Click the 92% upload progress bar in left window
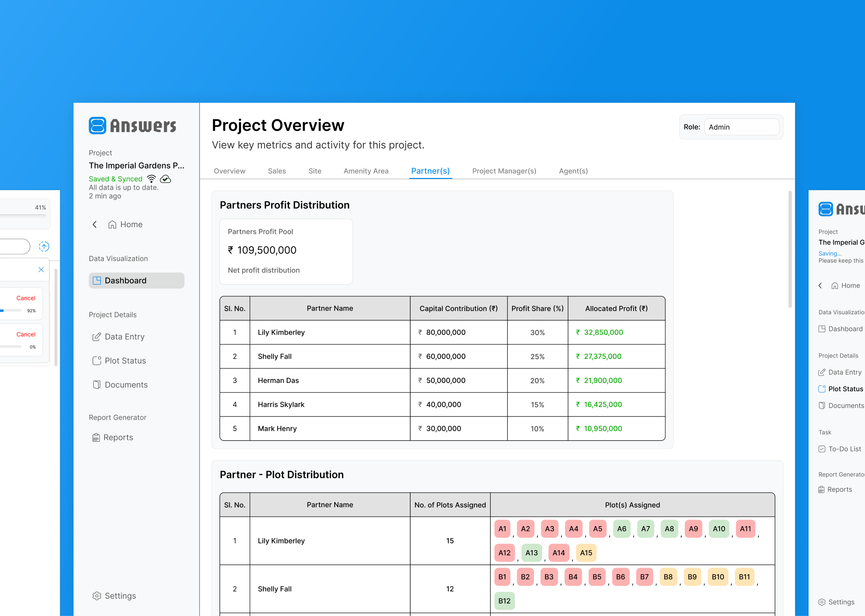Image resolution: width=865 pixels, height=616 pixels. click(10, 311)
